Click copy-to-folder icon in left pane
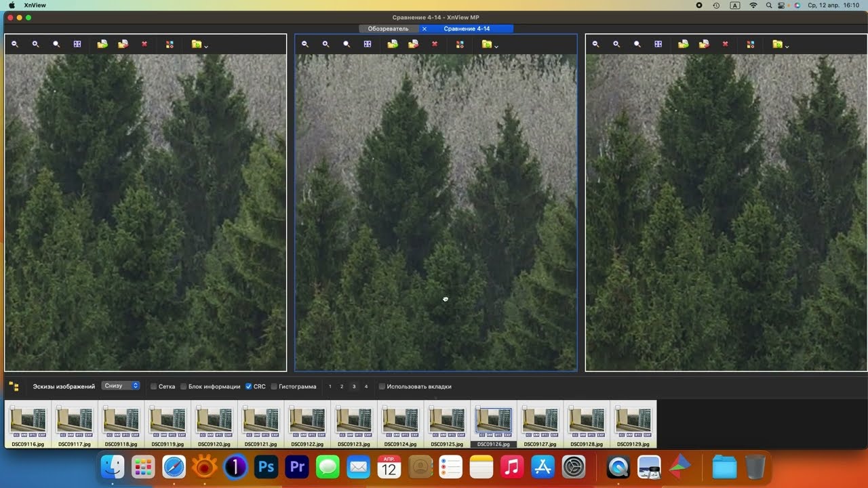The image size is (868, 488). coord(102,44)
